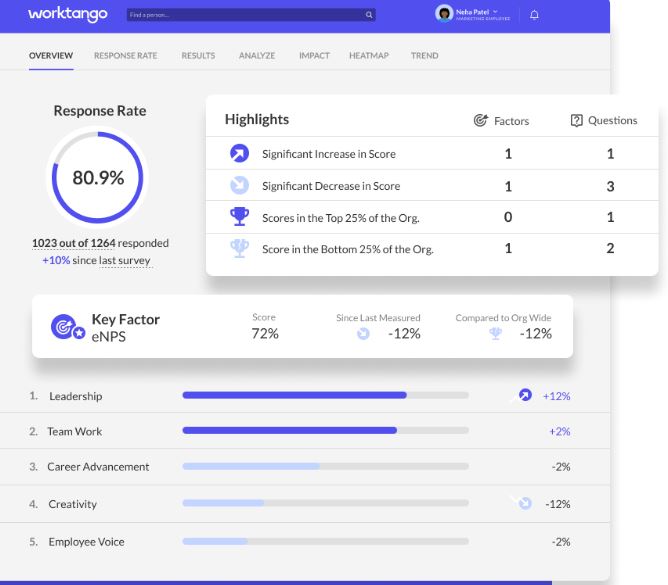The height and width of the screenshot is (585, 668).
Task: Open the Team Work factor row
Action: coord(305,431)
